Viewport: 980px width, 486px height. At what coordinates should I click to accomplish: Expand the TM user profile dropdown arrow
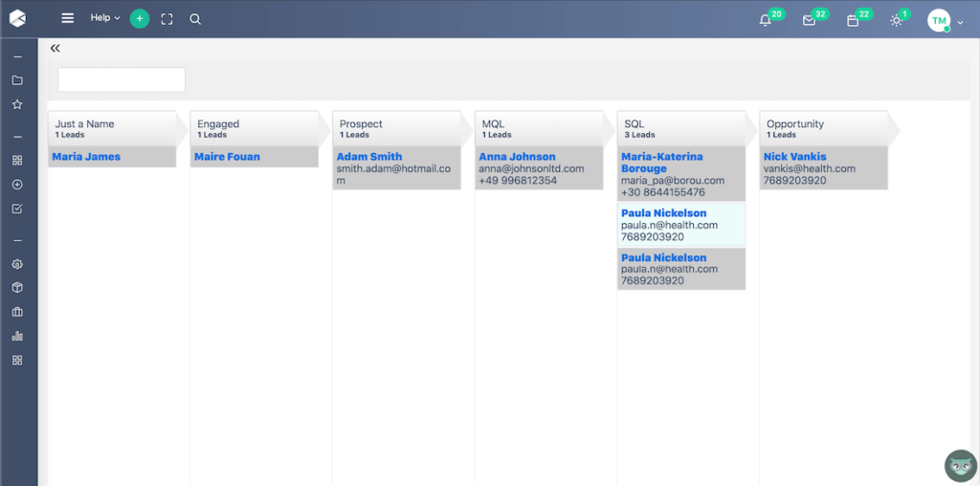click(x=960, y=22)
